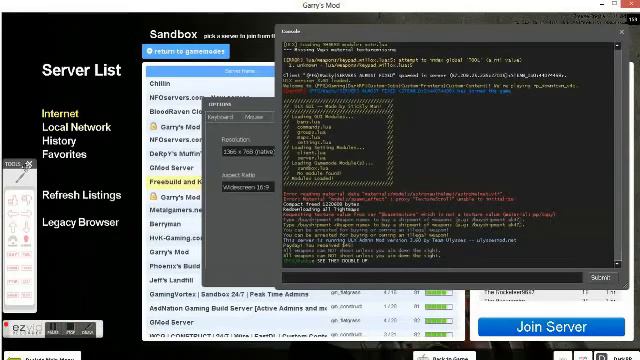Select the highlighted Freebuild server row
The image size is (640, 360).
pyautogui.click(x=174, y=182)
